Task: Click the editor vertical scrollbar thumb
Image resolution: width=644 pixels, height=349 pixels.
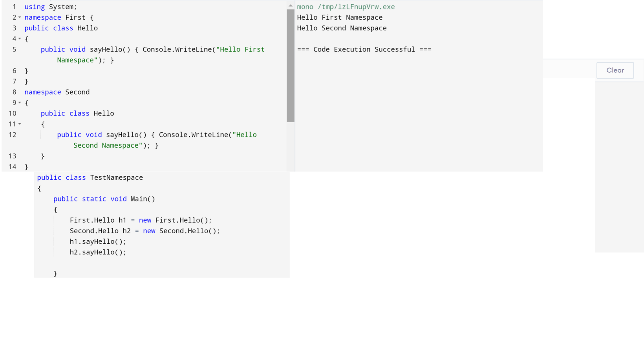Action: tap(291, 65)
